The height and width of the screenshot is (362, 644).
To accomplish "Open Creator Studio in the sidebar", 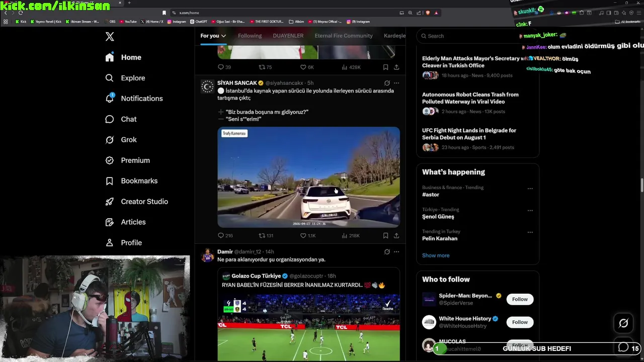I will (x=136, y=202).
